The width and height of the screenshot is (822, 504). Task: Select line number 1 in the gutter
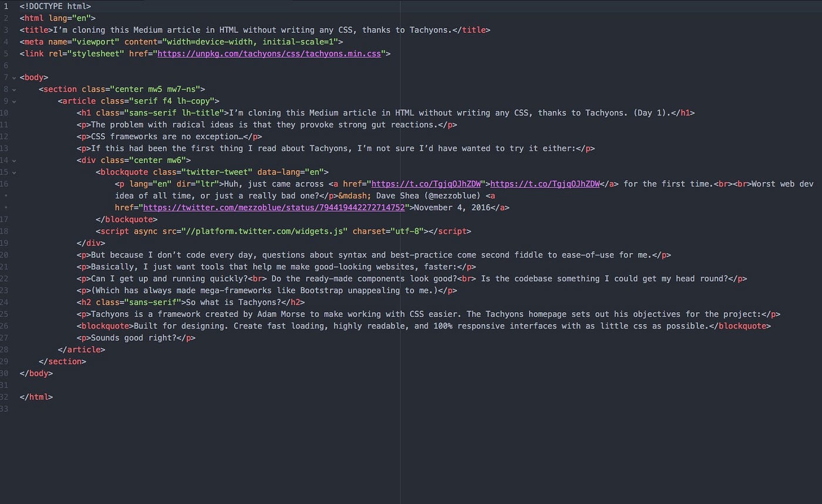coord(5,6)
